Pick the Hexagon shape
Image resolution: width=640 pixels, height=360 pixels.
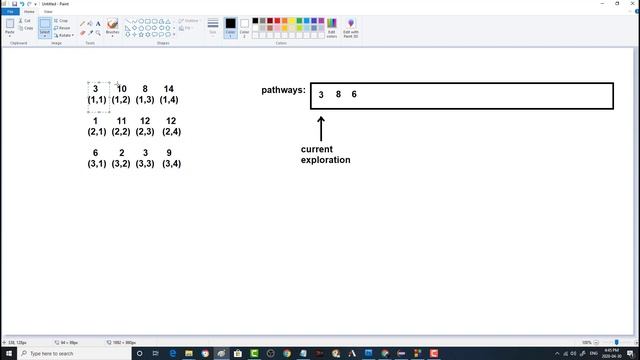tap(148, 28)
